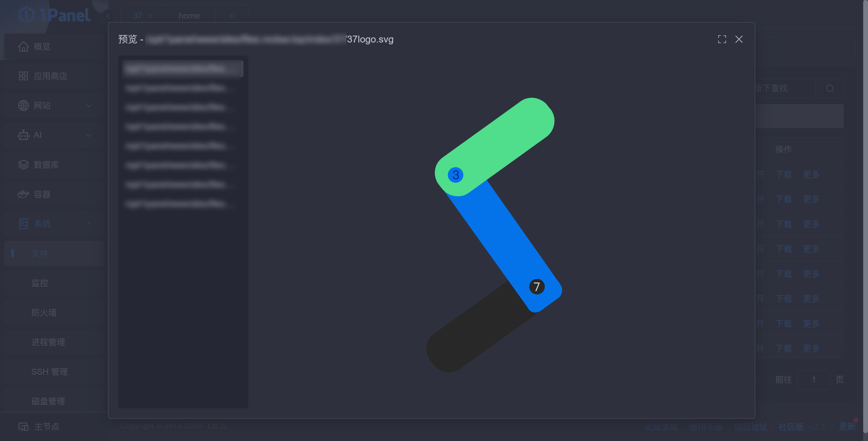Click the page number input field

[x=813, y=380]
